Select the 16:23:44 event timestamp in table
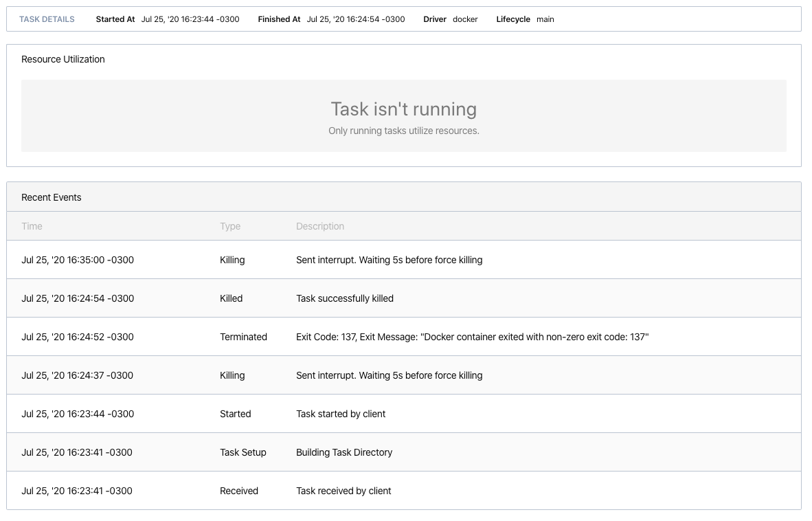This screenshot has width=812, height=521. coord(78,414)
